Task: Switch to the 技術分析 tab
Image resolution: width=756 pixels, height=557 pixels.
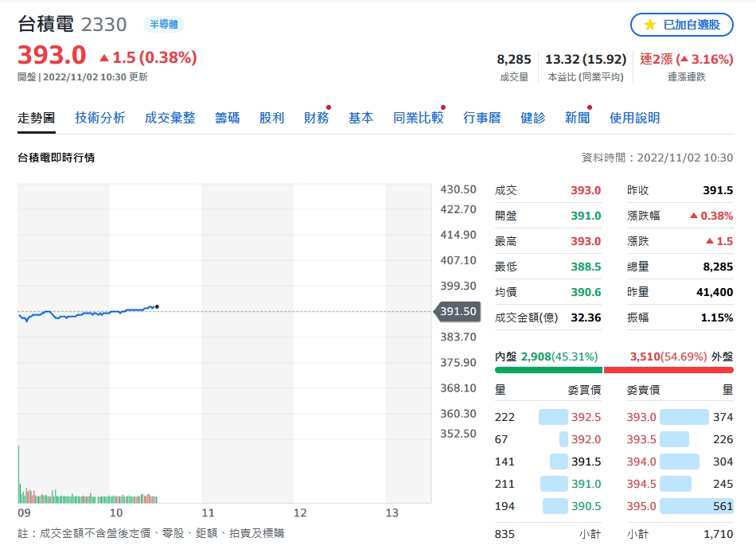Action: click(x=99, y=118)
